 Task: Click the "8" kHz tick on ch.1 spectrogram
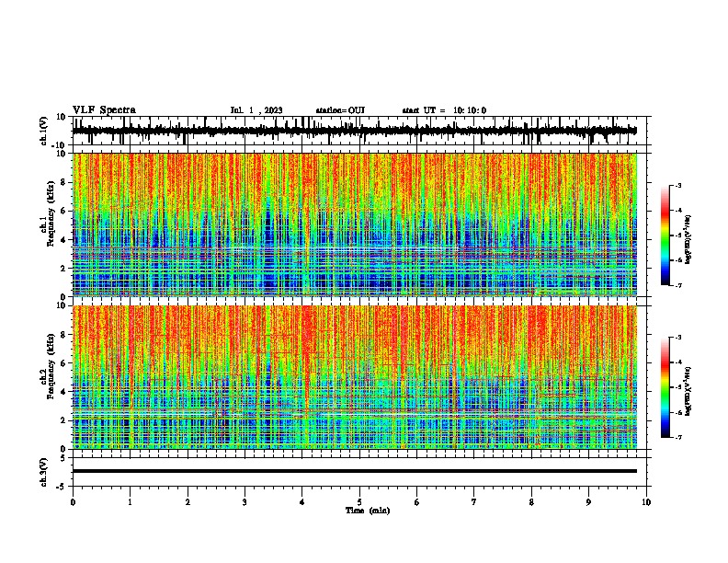pyautogui.click(x=63, y=182)
